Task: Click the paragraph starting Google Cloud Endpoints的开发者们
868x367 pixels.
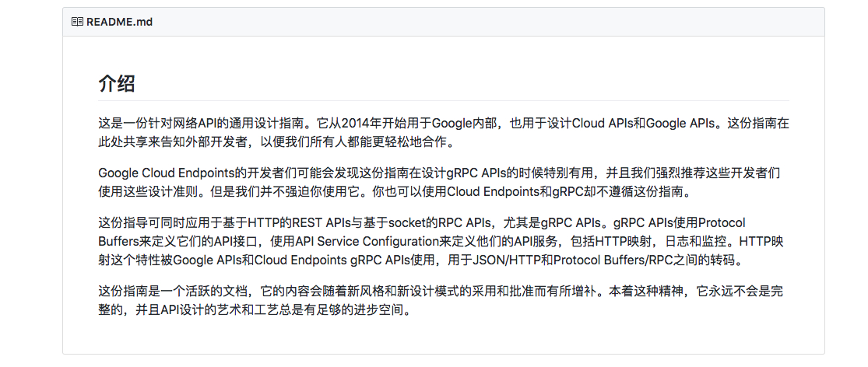Action: pos(440,183)
